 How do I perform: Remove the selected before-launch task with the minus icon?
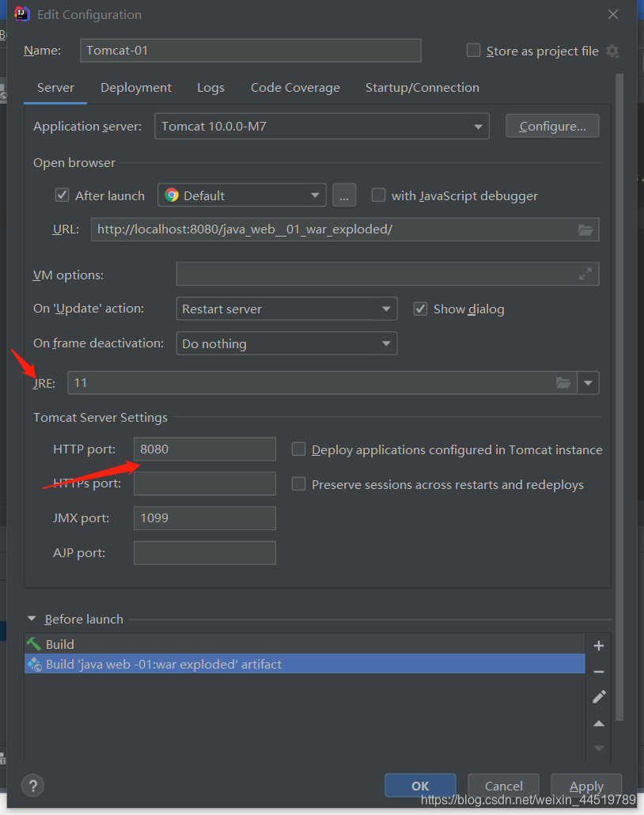click(599, 672)
